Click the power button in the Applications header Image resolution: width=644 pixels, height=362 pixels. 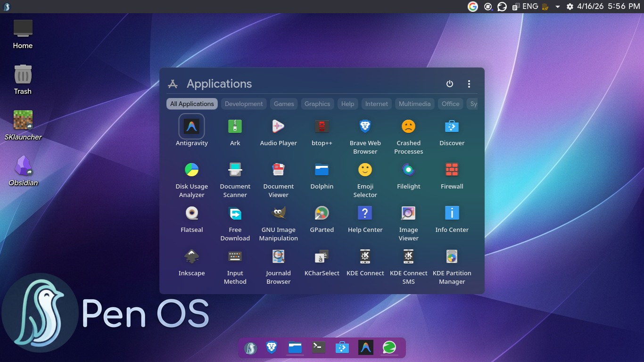[x=450, y=84]
